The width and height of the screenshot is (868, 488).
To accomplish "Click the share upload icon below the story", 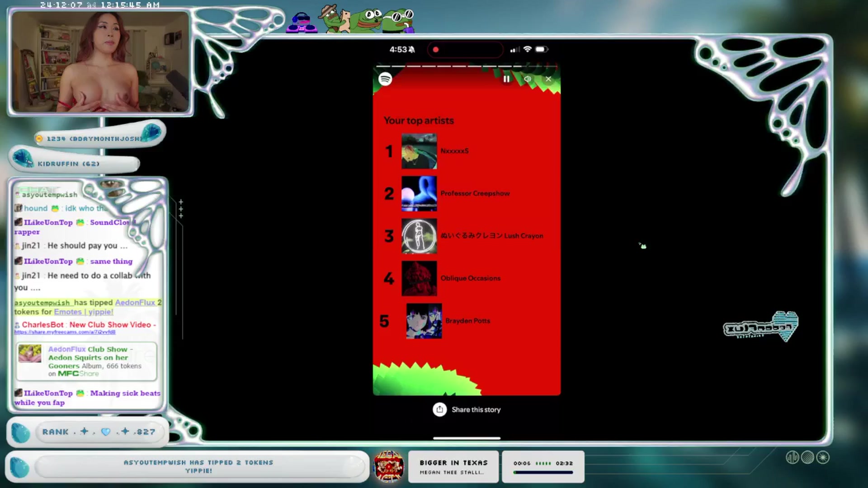I will coord(439,409).
